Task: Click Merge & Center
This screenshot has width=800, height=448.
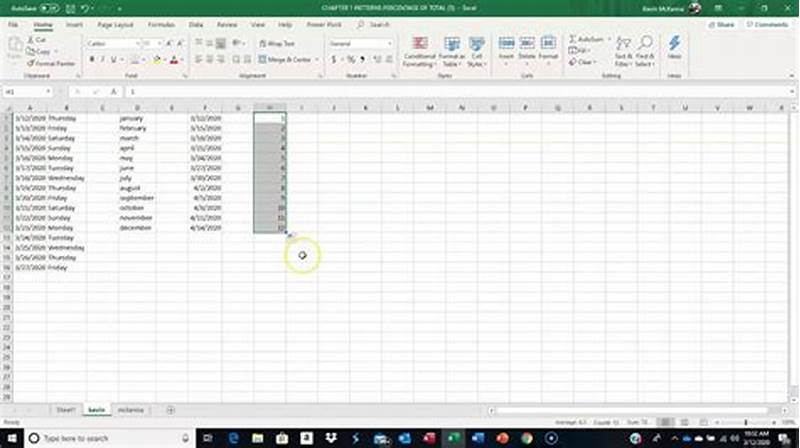Action: click(x=285, y=60)
